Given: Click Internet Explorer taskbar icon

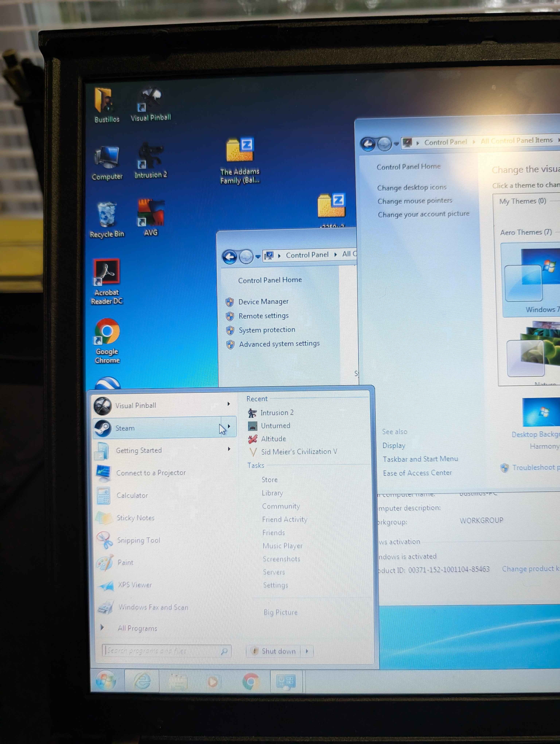Looking at the screenshot, I should pos(143,681).
